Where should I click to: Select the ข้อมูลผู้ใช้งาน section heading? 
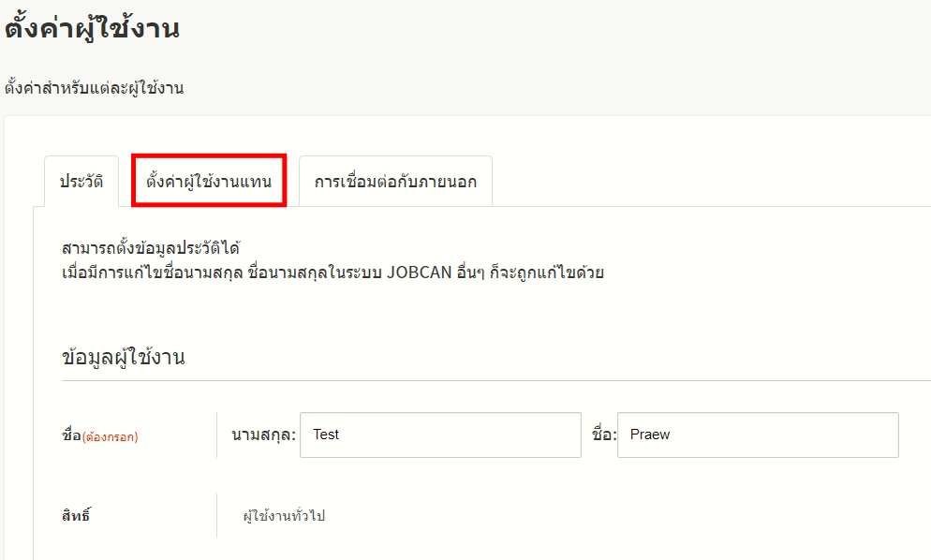(x=123, y=357)
